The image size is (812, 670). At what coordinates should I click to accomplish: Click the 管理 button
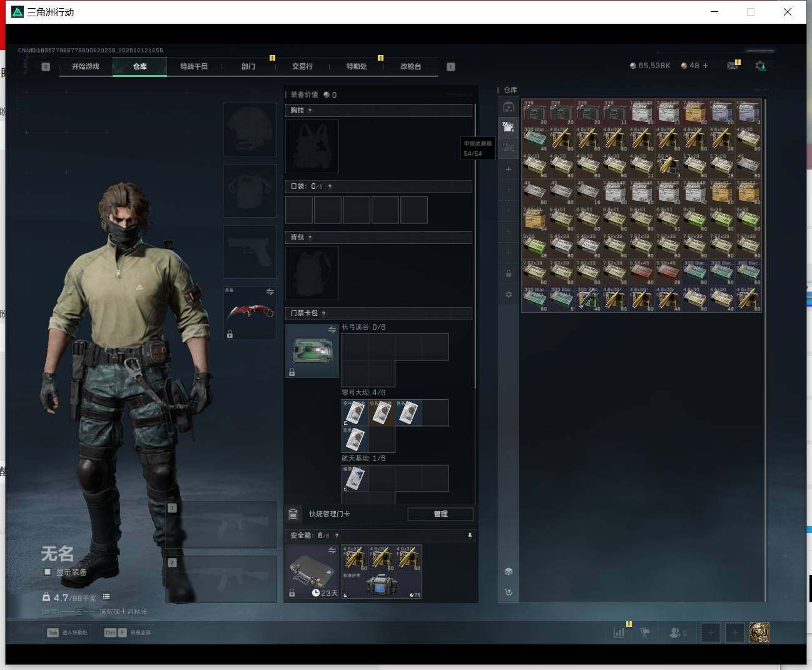pyautogui.click(x=440, y=514)
